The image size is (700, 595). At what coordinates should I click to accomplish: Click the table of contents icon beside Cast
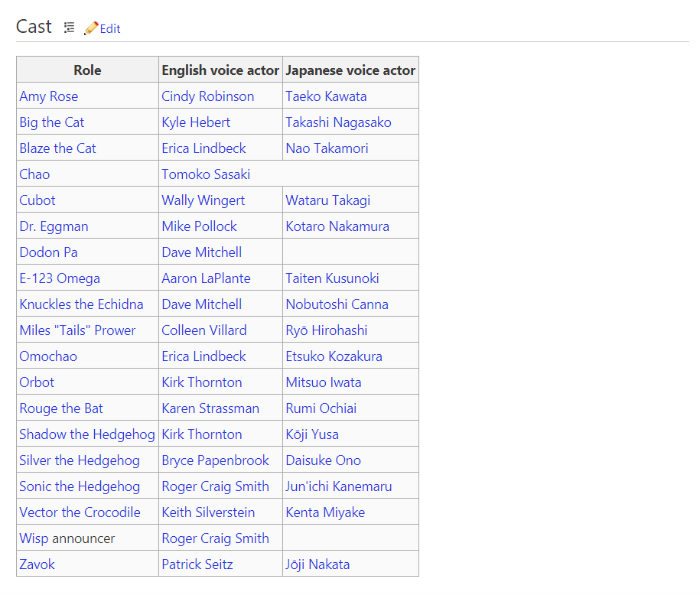69,28
